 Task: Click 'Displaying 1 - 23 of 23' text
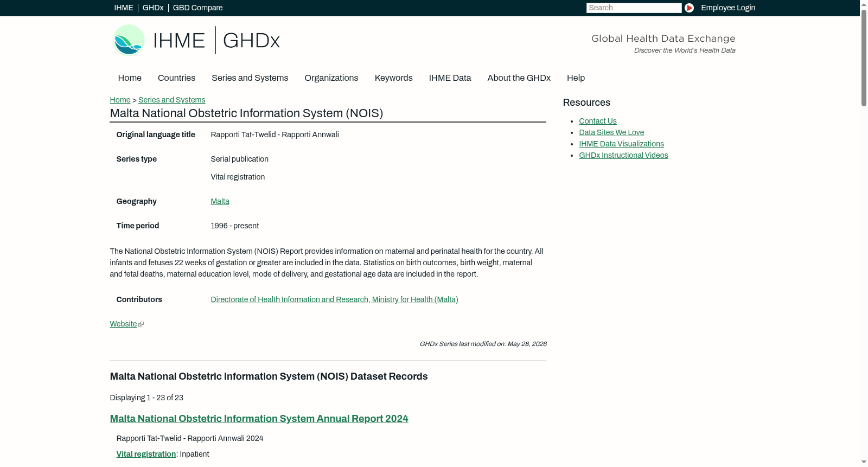[x=146, y=398]
